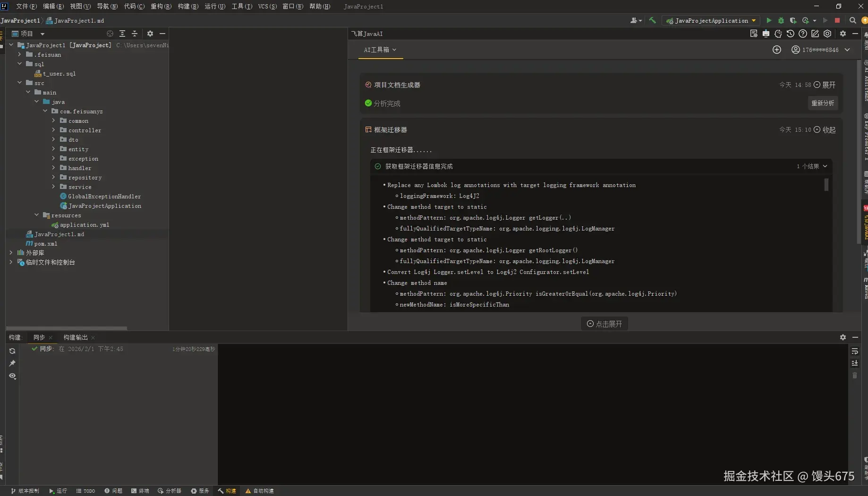Collapse all nodes in the Project panel
The image size is (868, 496).
coord(135,34)
